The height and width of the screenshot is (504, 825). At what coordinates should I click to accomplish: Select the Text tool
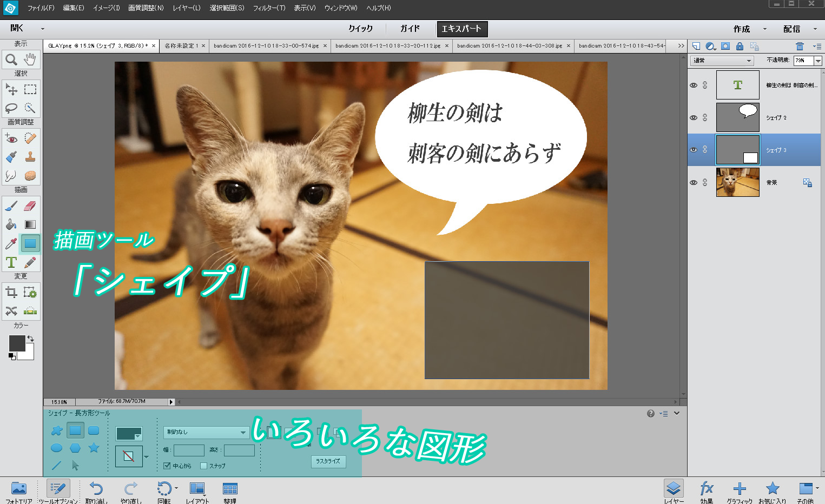[11, 262]
